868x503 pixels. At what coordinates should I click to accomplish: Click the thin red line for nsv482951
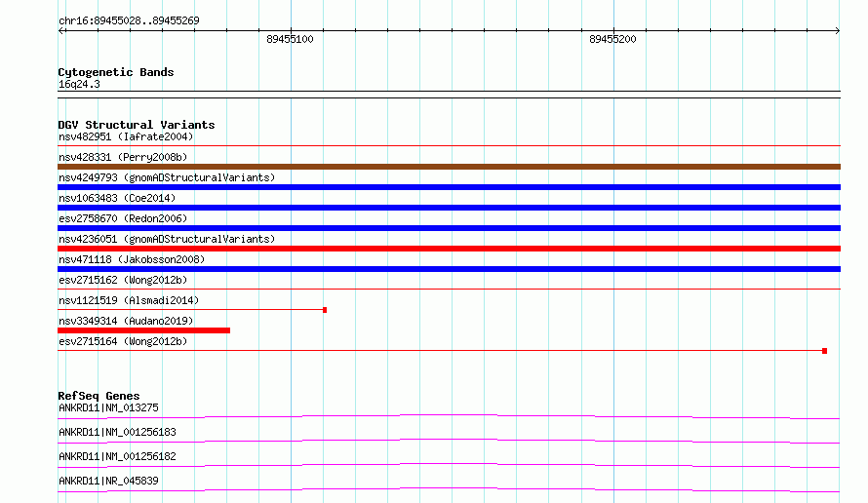click(x=449, y=145)
